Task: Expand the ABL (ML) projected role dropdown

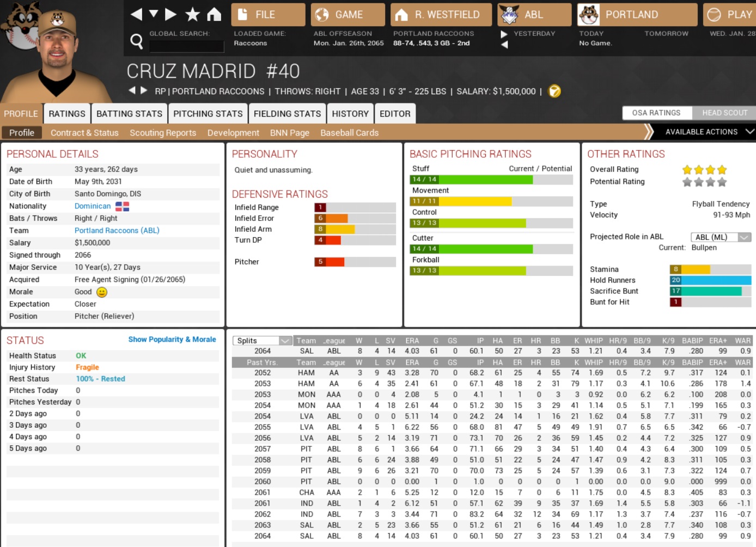Action: pos(721,237)
